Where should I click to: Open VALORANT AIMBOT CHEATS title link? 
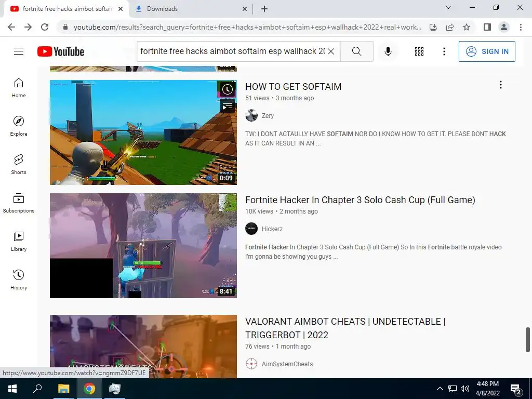pyautogui.click(x=345, y=328)
